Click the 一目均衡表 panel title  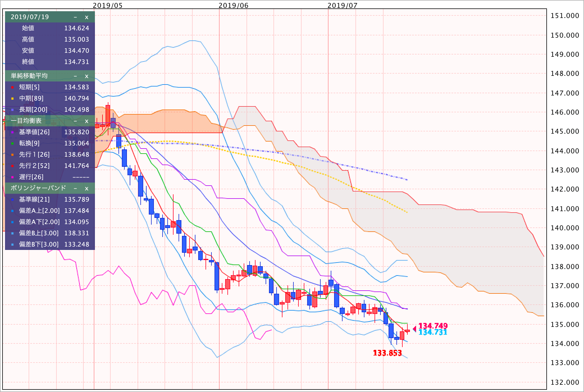pos(26,121)
